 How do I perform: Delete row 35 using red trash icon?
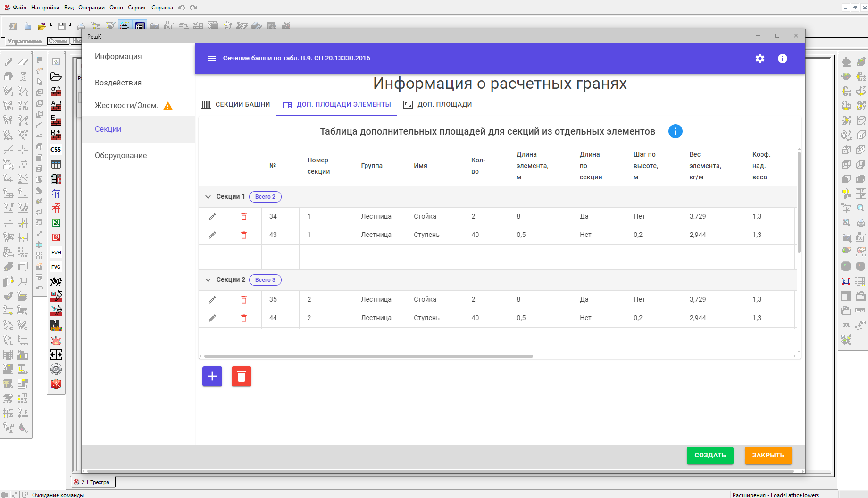click(x=244, y=300)
